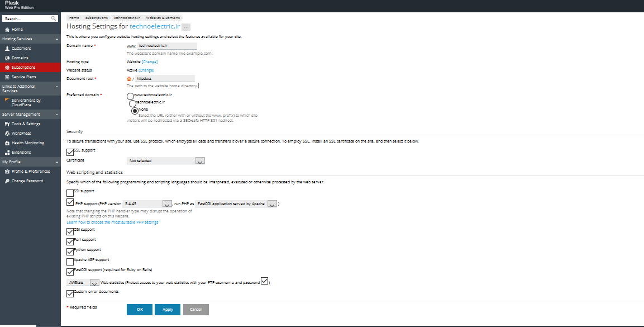Select Subscriptions in the sidebar menu
The height and width of the screenshot is (327, 644).
[x=30, y=68]
